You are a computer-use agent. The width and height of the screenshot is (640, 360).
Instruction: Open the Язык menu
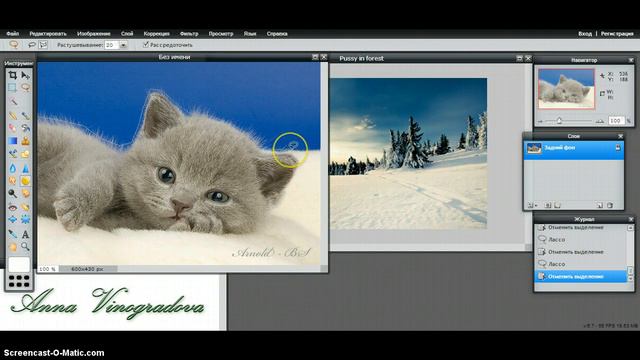click(250, 34)
